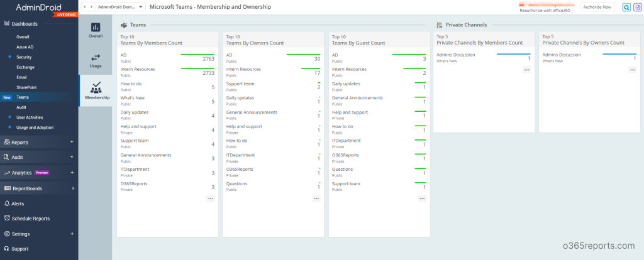
Task: Open the Security dashboard
Action: point(24,57)
